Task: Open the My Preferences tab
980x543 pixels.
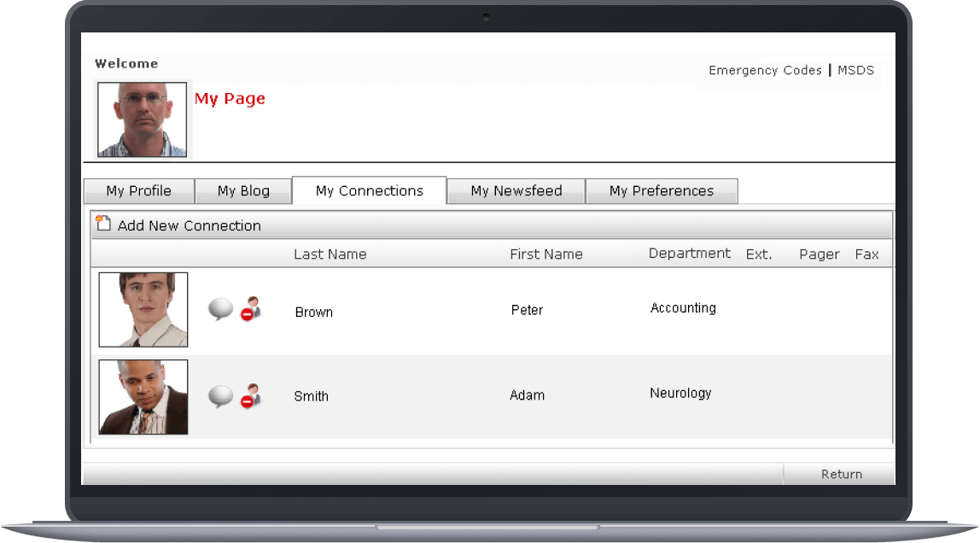Action: click(x=662, y=190)
